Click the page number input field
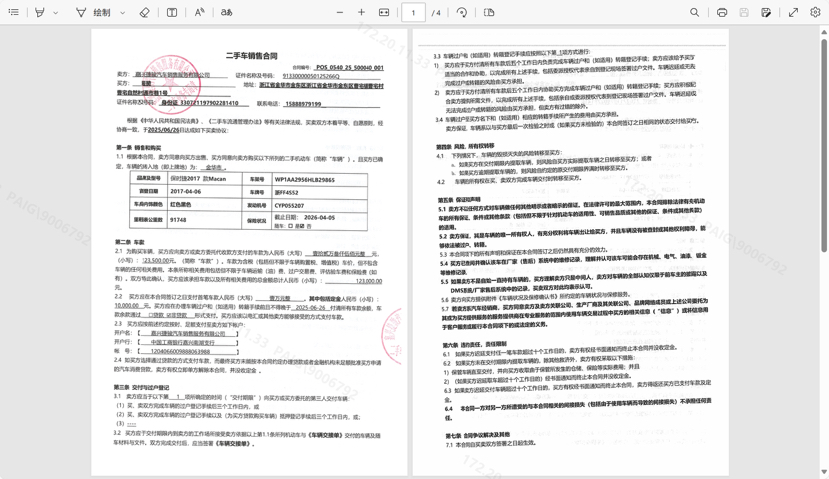Screen dimensions: 829x479 pos(413,13)
